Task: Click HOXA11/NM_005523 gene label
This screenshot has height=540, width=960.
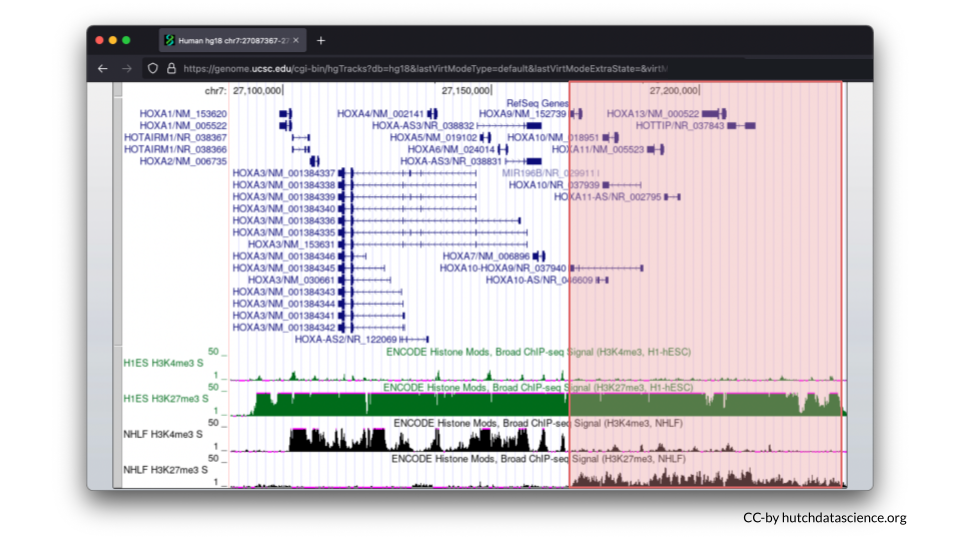Action: click(x=598, y=149)
